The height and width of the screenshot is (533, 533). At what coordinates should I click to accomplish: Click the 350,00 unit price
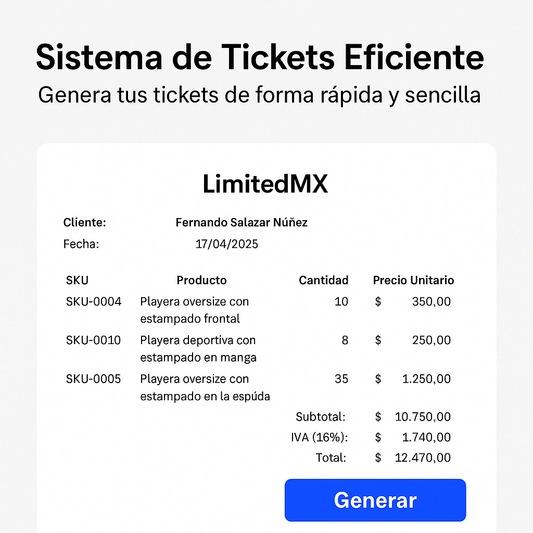click(431, 302)
